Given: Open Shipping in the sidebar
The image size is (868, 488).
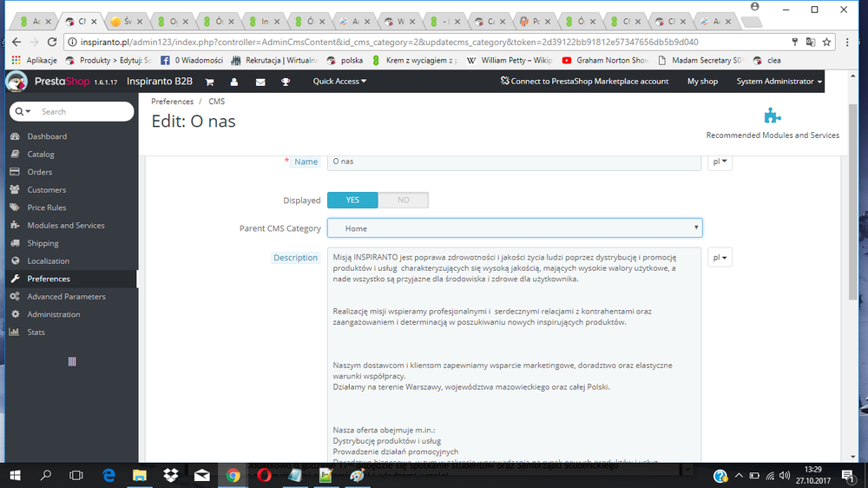Looking at the screenshot, I should coord(43,242).
